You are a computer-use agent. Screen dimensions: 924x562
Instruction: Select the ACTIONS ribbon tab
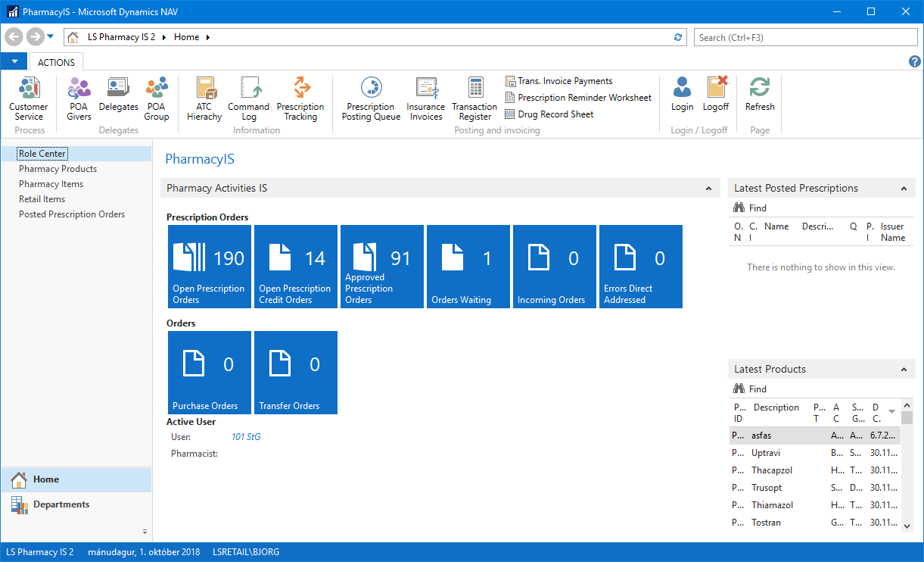point(56,63)
